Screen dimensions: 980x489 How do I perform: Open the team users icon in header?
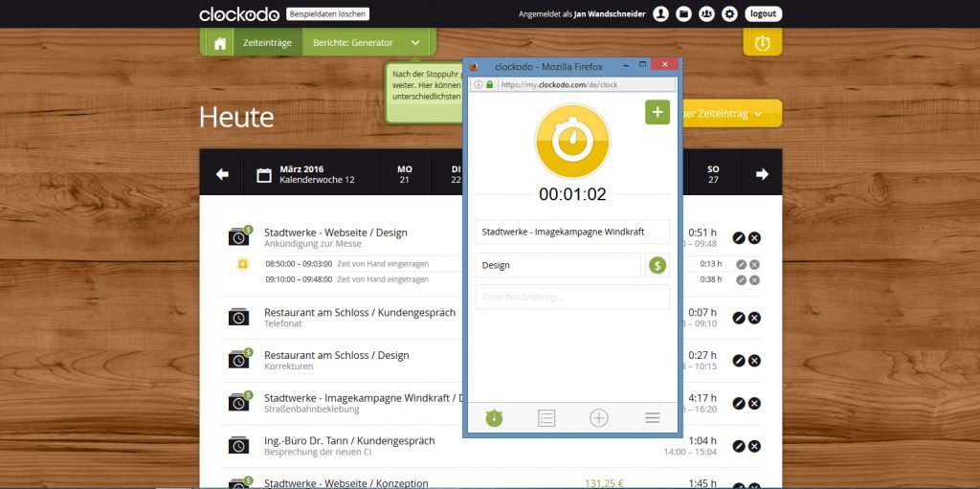[706, 13]
